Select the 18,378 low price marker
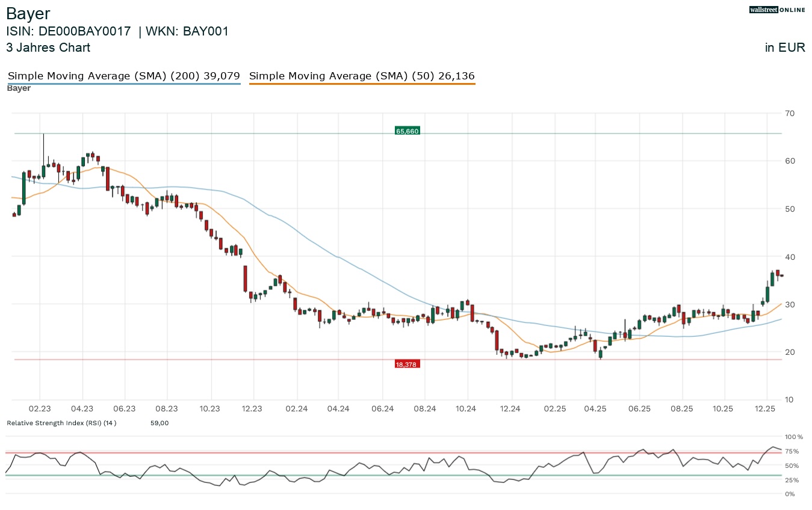Viewport: 812px width, 510px height. click(408, 363)
